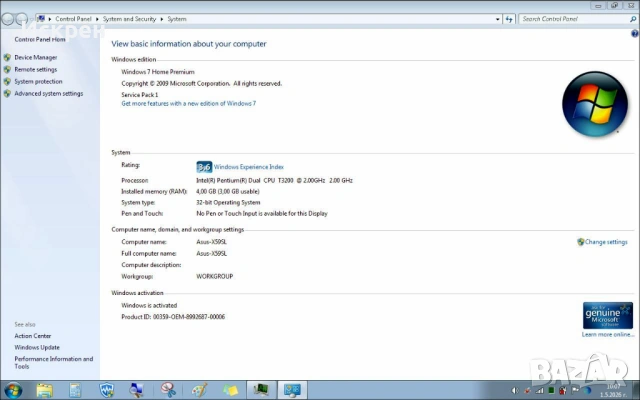Image resolution: width=640 pixels, height=400 pixels.
Task: Click the volume speaker tray icon
Action: coord(515,391)
